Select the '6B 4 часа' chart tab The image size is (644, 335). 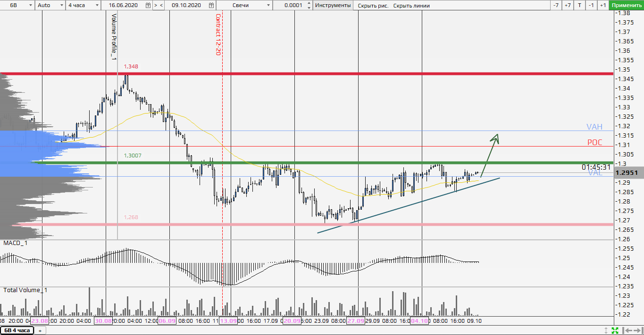click(x=17, y=330)
